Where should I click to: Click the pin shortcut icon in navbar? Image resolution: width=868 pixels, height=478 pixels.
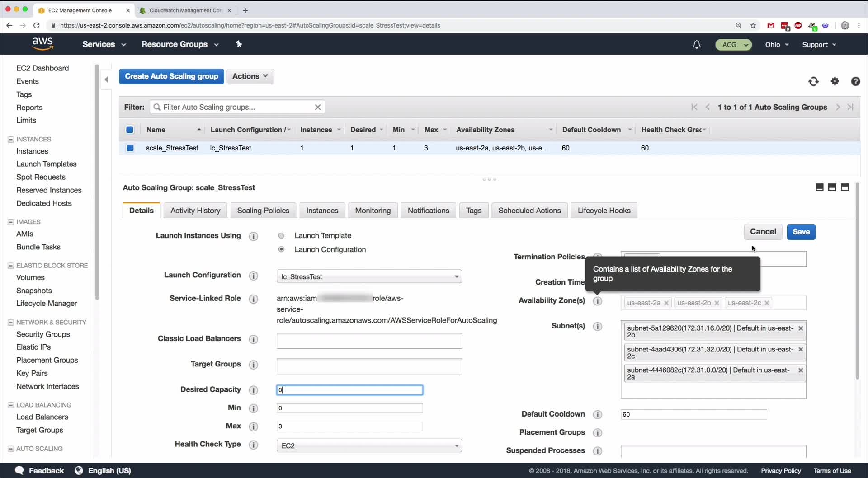coord(239,44)
